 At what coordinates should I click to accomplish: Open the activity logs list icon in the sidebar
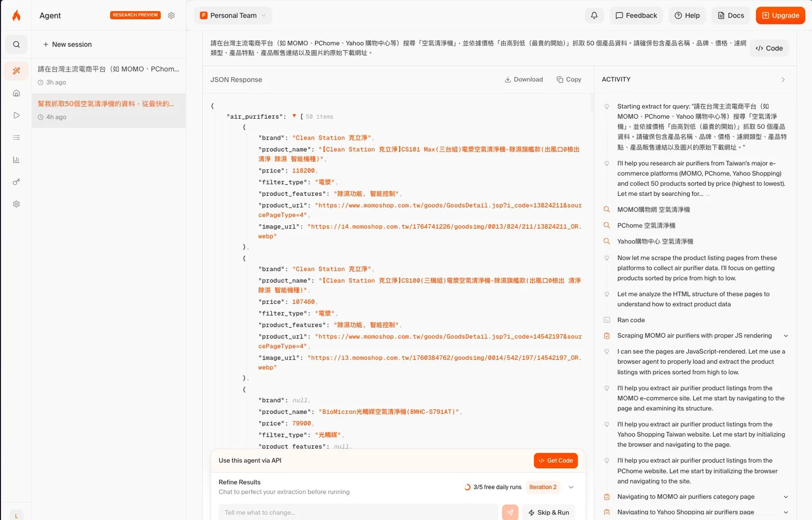click(16, 137)
